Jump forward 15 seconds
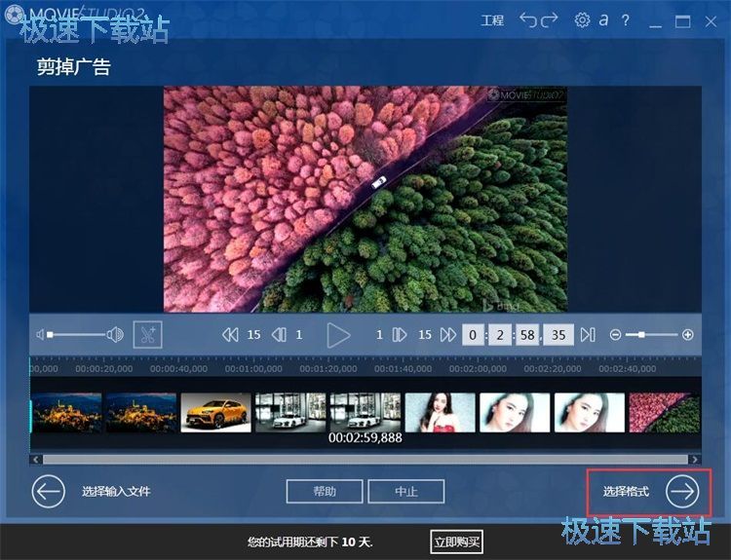The height and width of the screenshot is (560, 731). pos(448,334)
